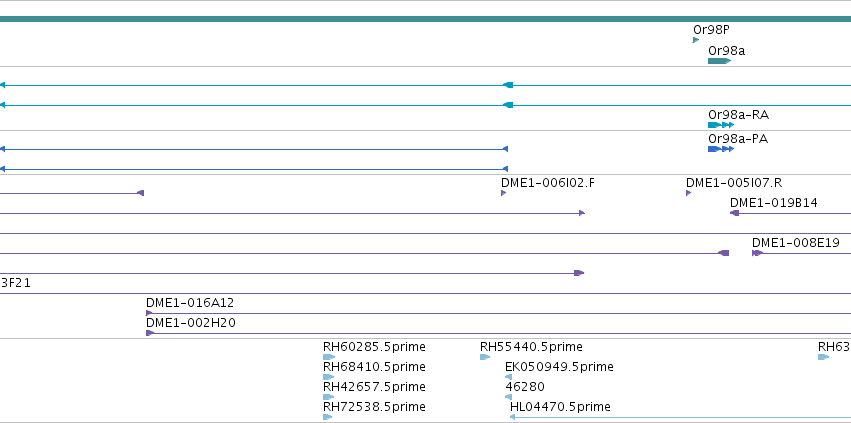The height and width of the screenshot is (423, 851).
Task: Click the DME1-008E19 label text
Action: [796, 243]
